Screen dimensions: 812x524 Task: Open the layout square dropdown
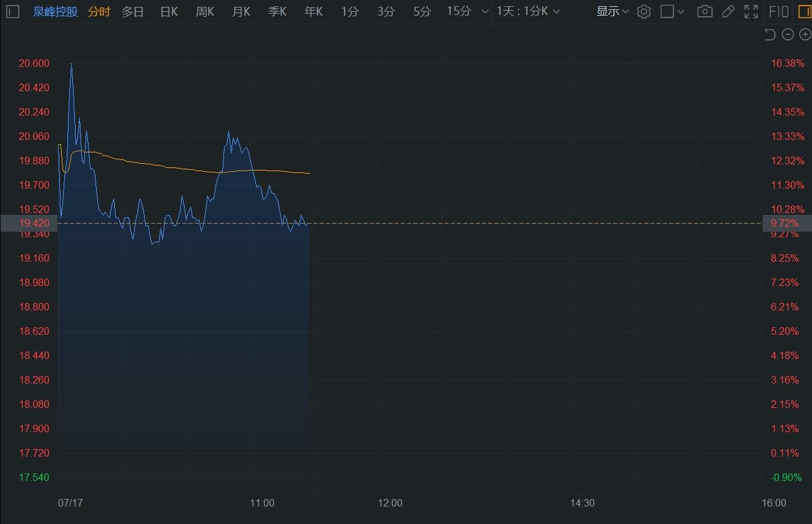(x=672, y=11)
